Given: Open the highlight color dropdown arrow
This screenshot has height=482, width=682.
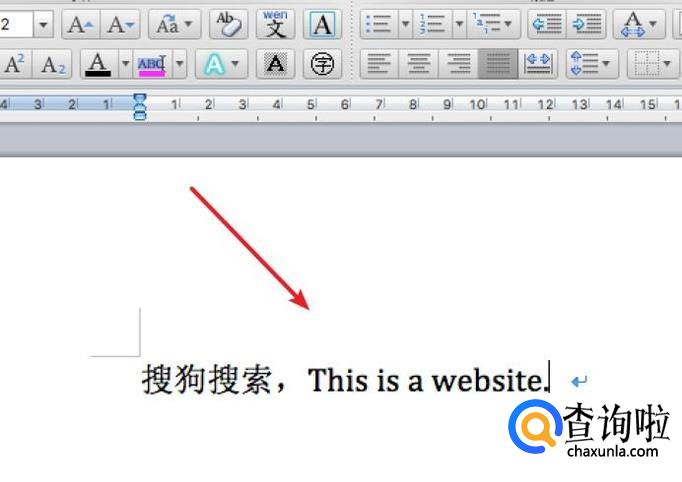Looking at the screenshot, I should coord(180,64).
